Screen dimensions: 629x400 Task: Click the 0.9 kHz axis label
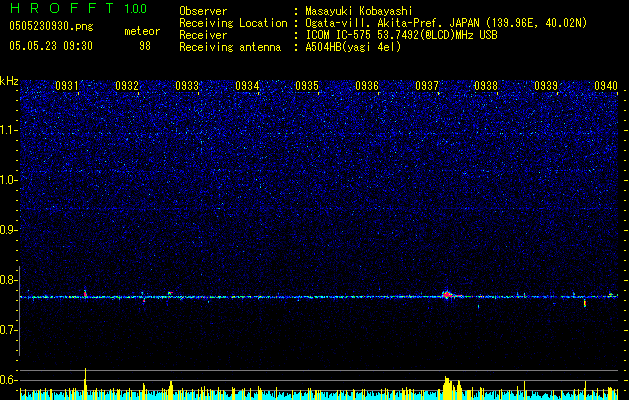(9, 230)
